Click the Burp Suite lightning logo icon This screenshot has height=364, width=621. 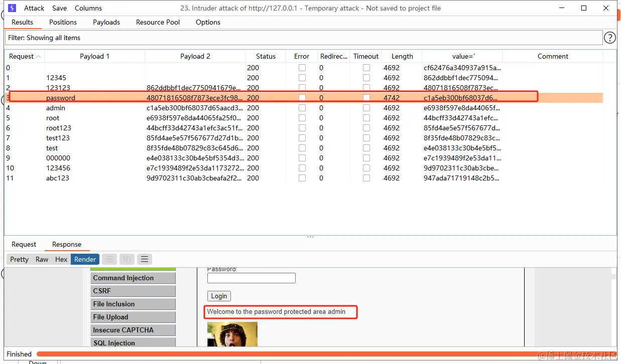(x=12, y=8)
